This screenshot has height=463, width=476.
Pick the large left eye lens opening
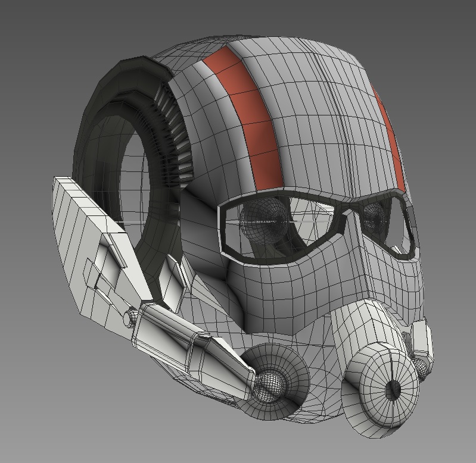[x=281, y=226]
